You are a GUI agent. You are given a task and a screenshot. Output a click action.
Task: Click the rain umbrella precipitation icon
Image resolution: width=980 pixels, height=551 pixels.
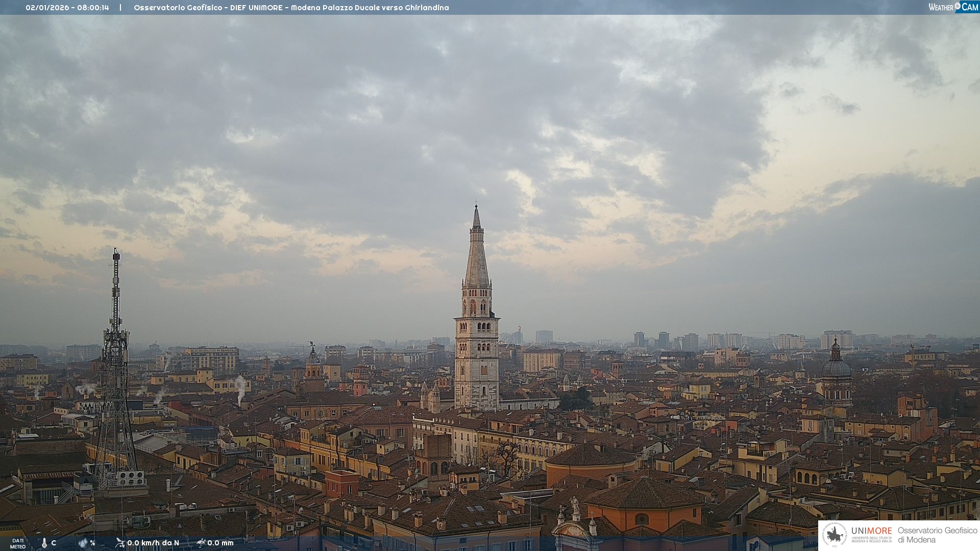point(201,542)
